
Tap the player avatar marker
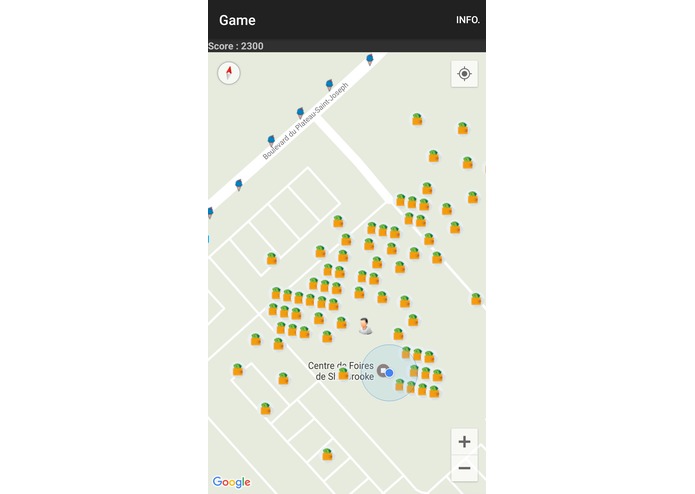click(x=365, y=326)
